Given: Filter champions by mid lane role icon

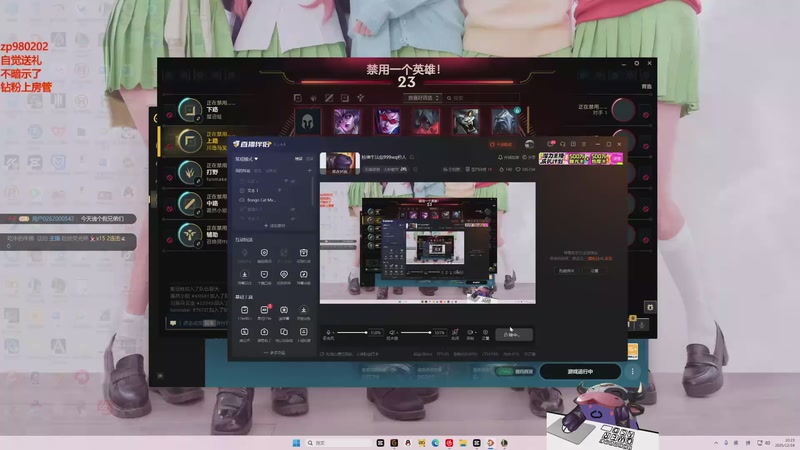Looking at the screenshot, I should pyautogui.click(x=329, y=97).
